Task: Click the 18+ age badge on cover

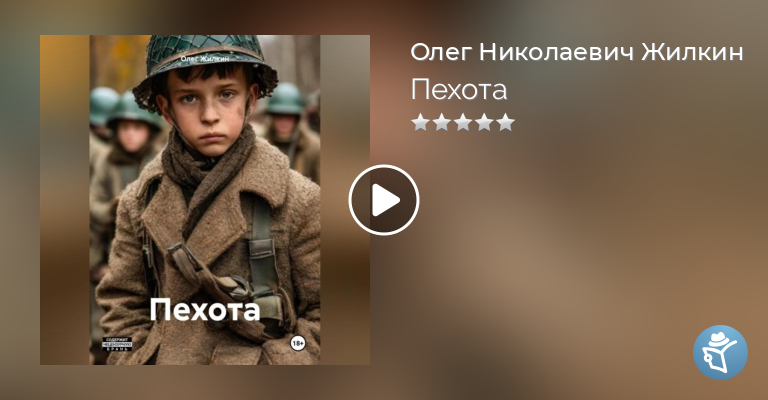Action: (x=298, y=344)
